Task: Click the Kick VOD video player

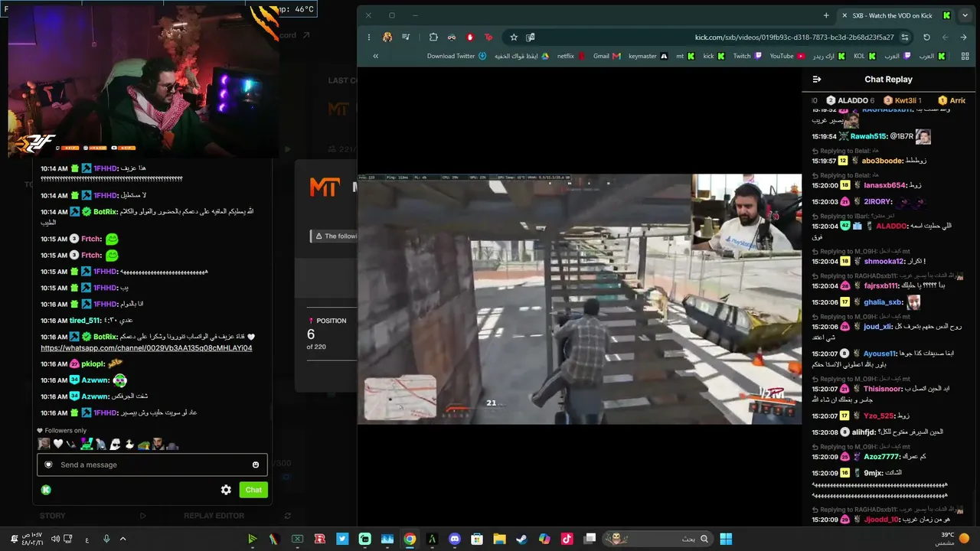Action: [580, 298]
